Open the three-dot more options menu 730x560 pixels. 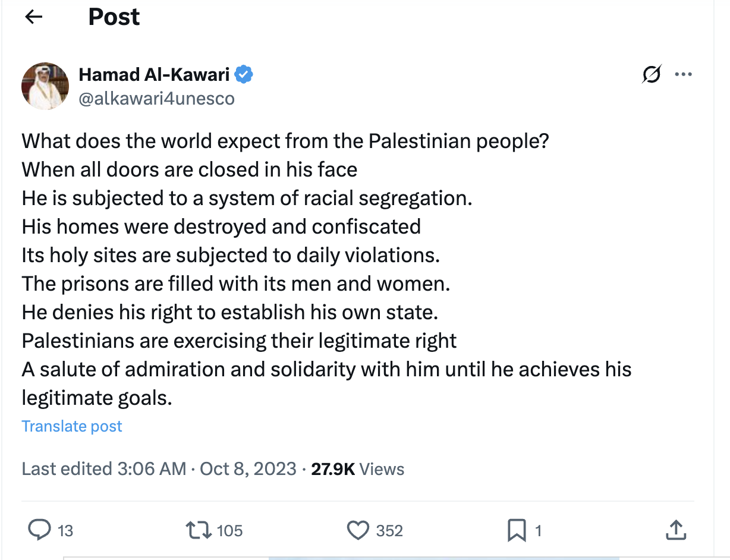pos(683,75)
